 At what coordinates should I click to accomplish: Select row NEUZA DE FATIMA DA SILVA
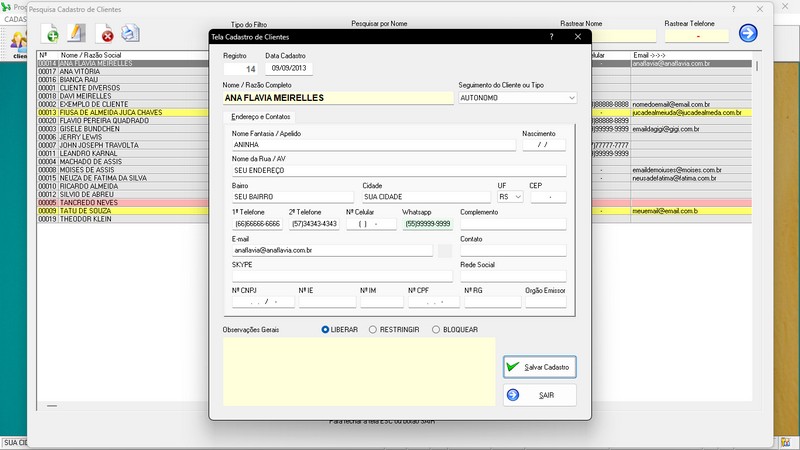(x=122, y=178)
